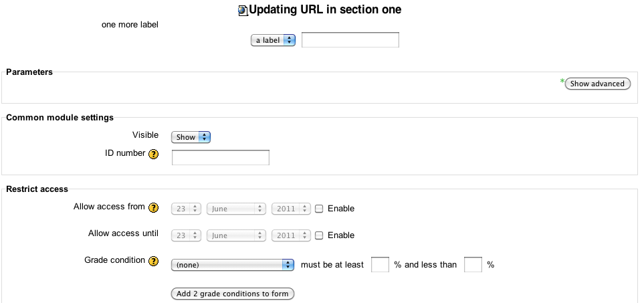The height and width of the screenshot is (303, 644).
Task: Focus the ID number text field
Action: coord(221,158)
